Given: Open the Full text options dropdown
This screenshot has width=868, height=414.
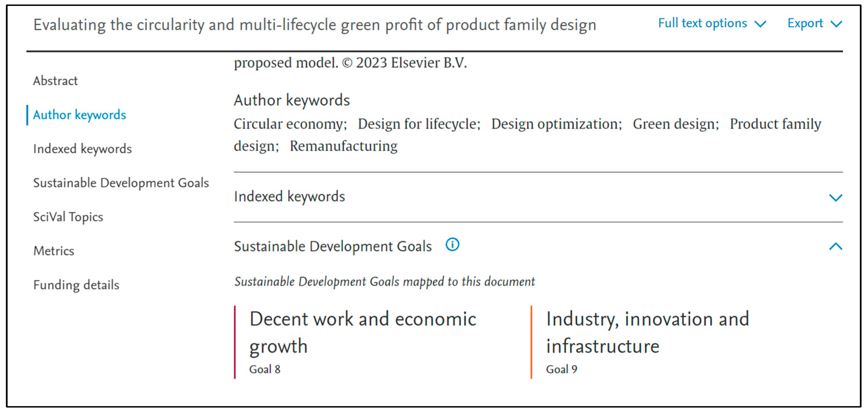Looking at the screenshot, I should click(712, 23).
